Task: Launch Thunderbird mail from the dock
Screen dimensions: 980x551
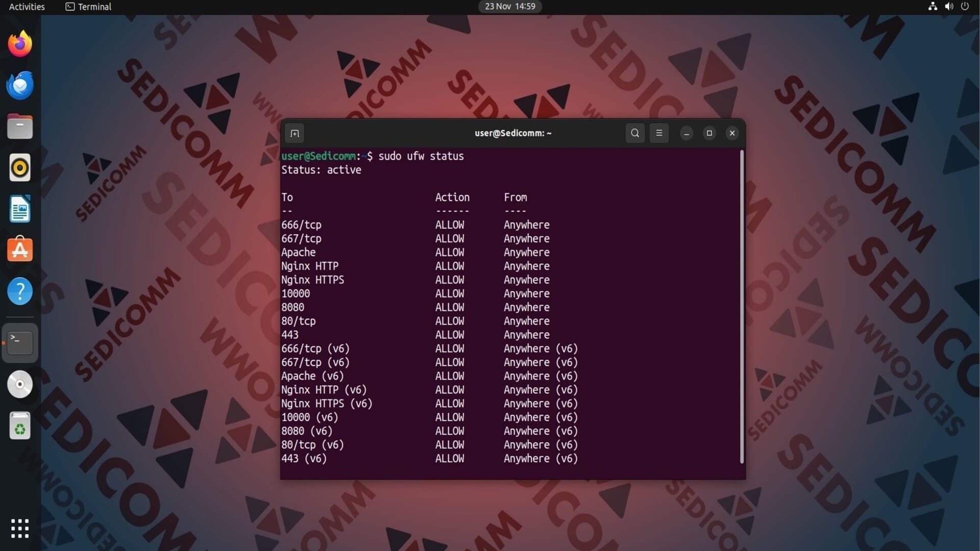Action: point(20,85)
